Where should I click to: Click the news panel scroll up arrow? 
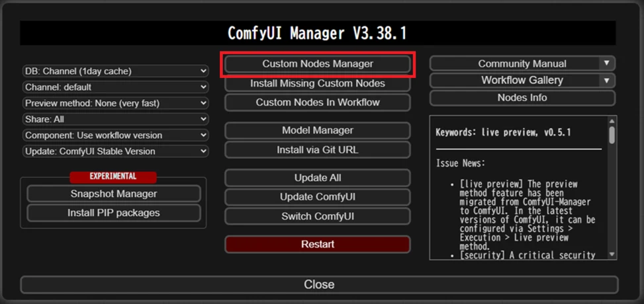[612, 121]
